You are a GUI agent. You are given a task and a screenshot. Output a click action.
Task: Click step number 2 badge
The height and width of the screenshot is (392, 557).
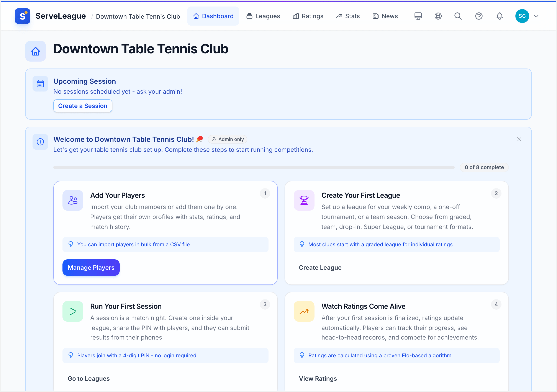click(496, 193)
